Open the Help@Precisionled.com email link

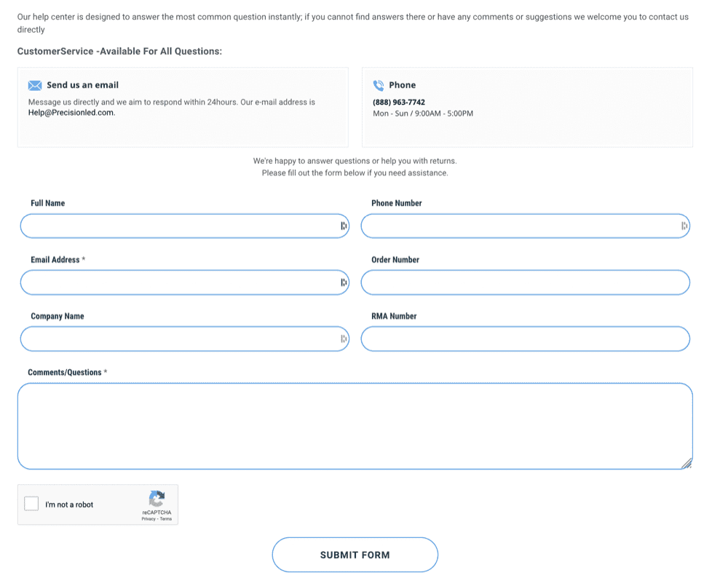point(71,113)
